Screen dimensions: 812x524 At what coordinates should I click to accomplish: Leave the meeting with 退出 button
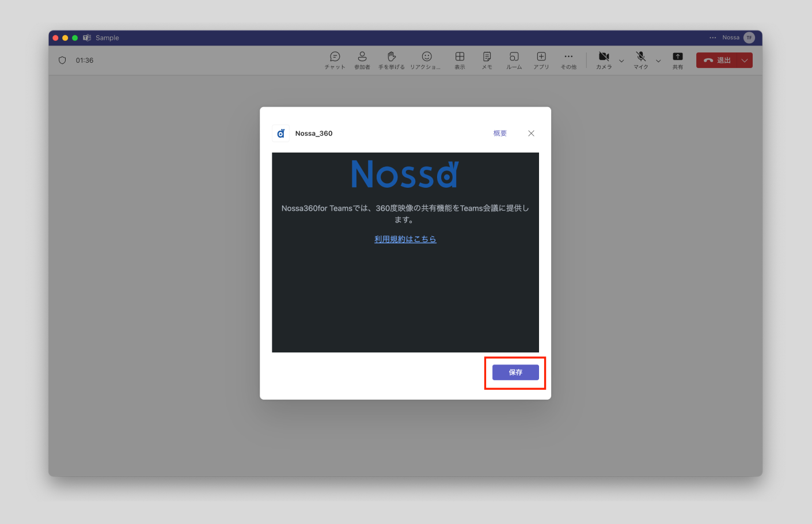(x=716, y=60)
